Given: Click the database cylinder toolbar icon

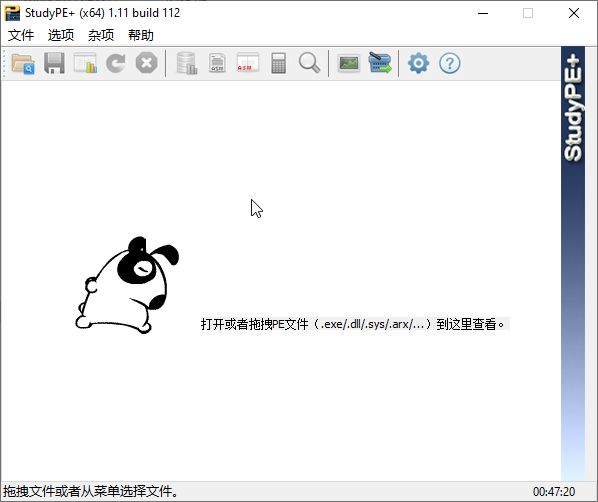Looking at the screenshot, I should (x=186, y=63).
